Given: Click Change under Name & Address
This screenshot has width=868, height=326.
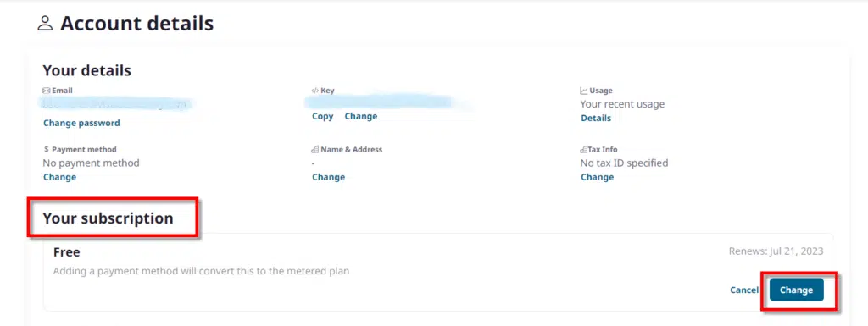Looking at the screenshot, I should tap(328, 177).
